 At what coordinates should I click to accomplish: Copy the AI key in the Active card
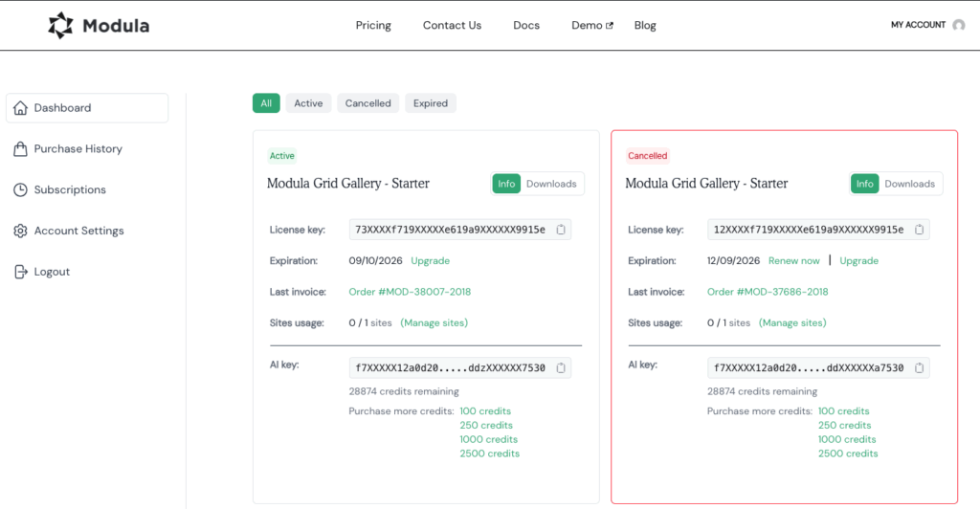562,367
